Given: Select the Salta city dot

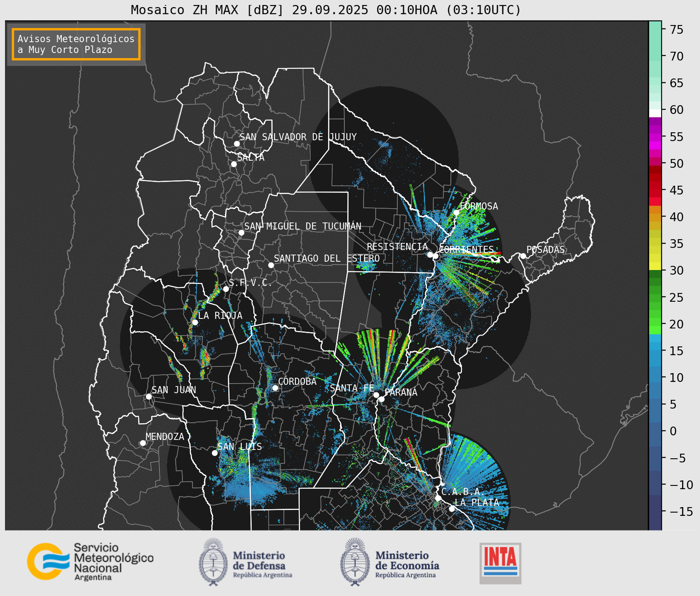Looking at the screenshot, I should pyautogui.click(x=234, y=164).
